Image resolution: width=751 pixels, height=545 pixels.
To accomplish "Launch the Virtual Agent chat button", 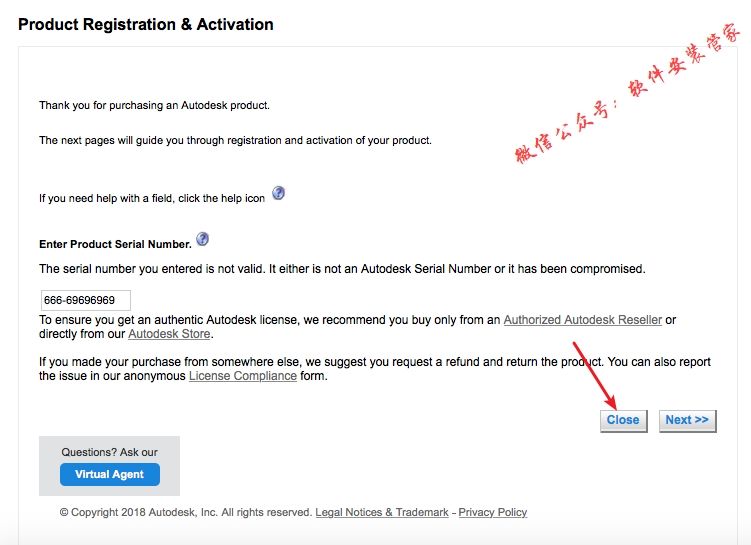I will (x=110, y=474).
